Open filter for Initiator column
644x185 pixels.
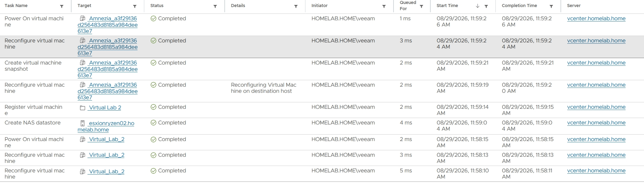(x=384, y=6)
